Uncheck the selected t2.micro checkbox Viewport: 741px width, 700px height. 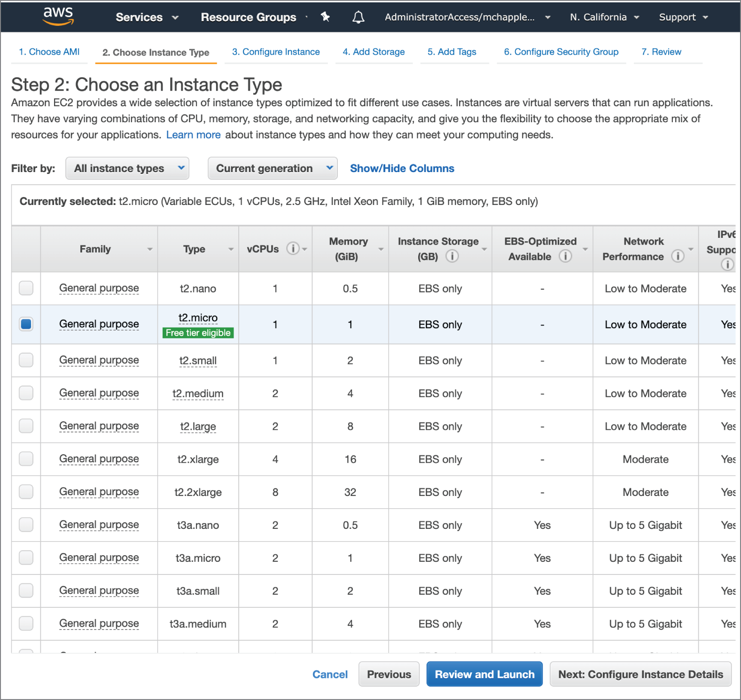click(26, 324)
